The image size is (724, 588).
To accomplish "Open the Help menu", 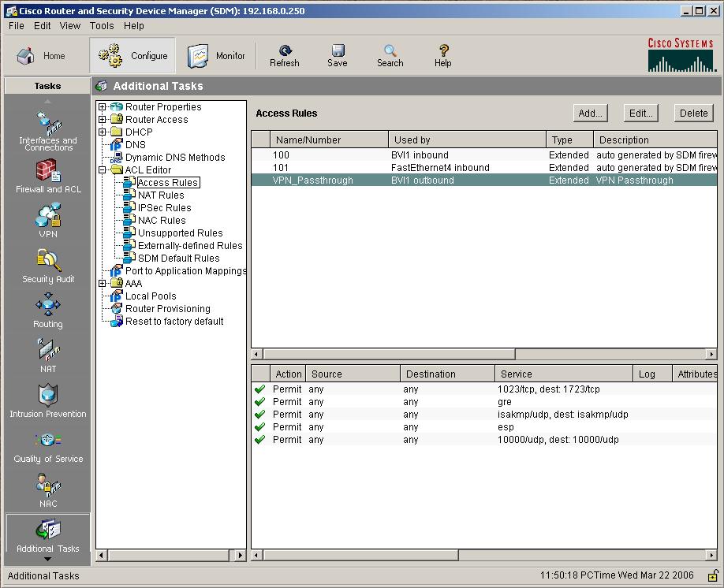I will point(133,26).
